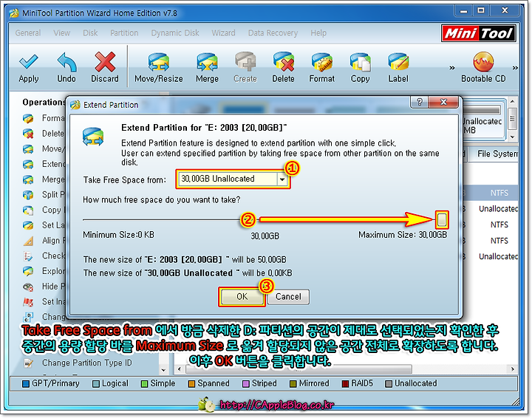Click the Set Inactive sidebar icon
532x418 pixels.
click(x=28, y=302)
